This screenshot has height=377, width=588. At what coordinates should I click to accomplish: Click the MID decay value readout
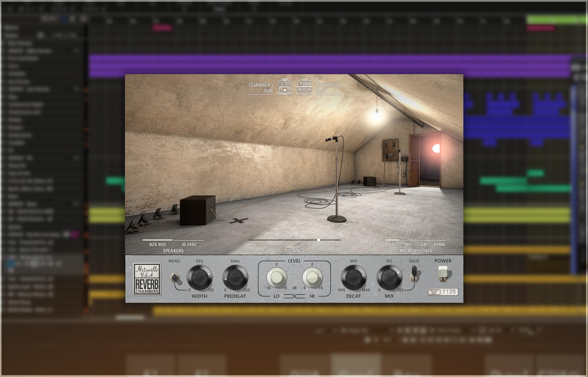(353, 261)
